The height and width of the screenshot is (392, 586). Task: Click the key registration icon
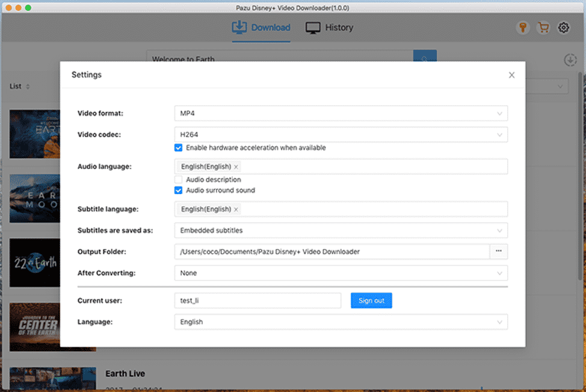523,27
